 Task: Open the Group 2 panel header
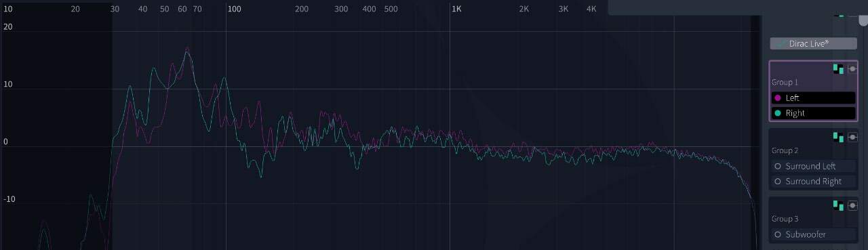pos(785,150)
